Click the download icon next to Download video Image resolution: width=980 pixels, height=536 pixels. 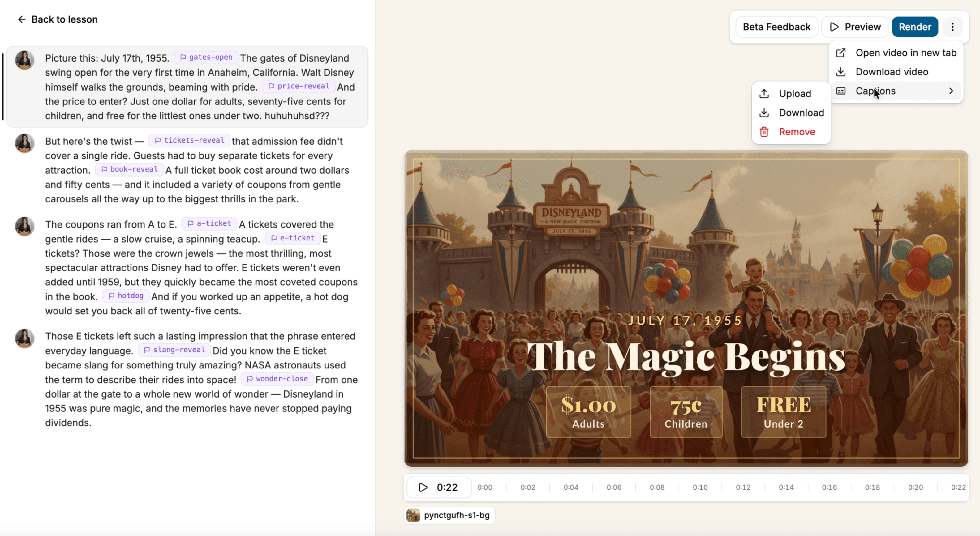[x=841, y=72]
